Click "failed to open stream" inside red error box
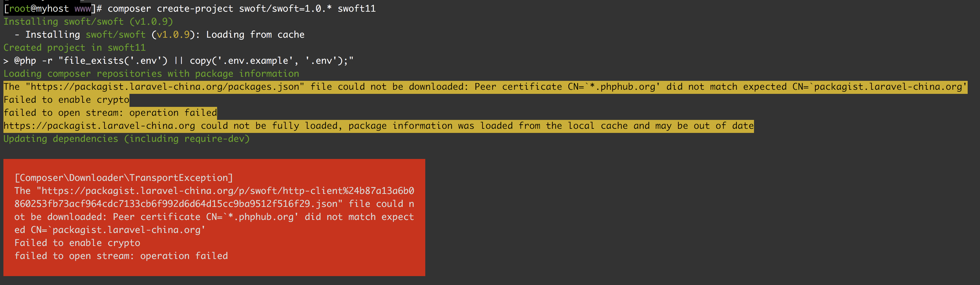The width and height of the screenshot is (980, 285). click(121, 256)
